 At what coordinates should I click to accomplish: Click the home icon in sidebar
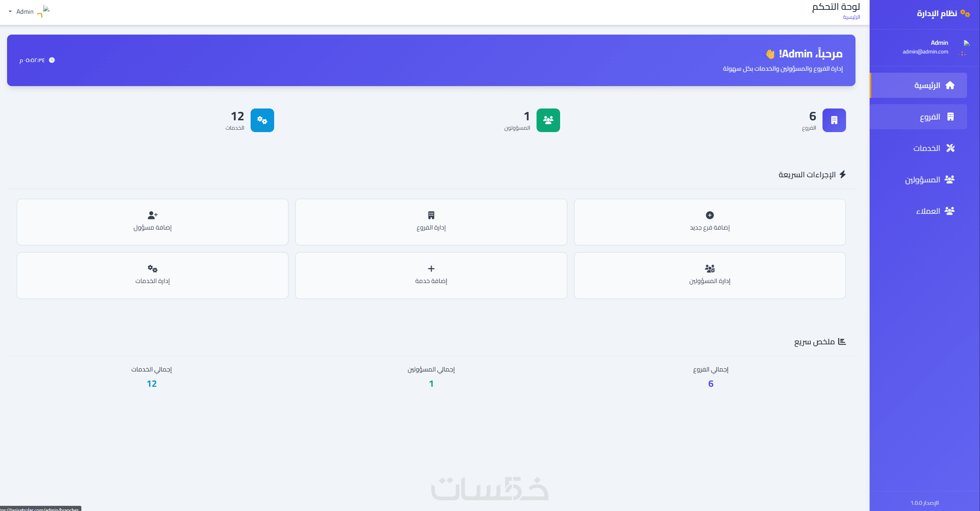point(950,85)
